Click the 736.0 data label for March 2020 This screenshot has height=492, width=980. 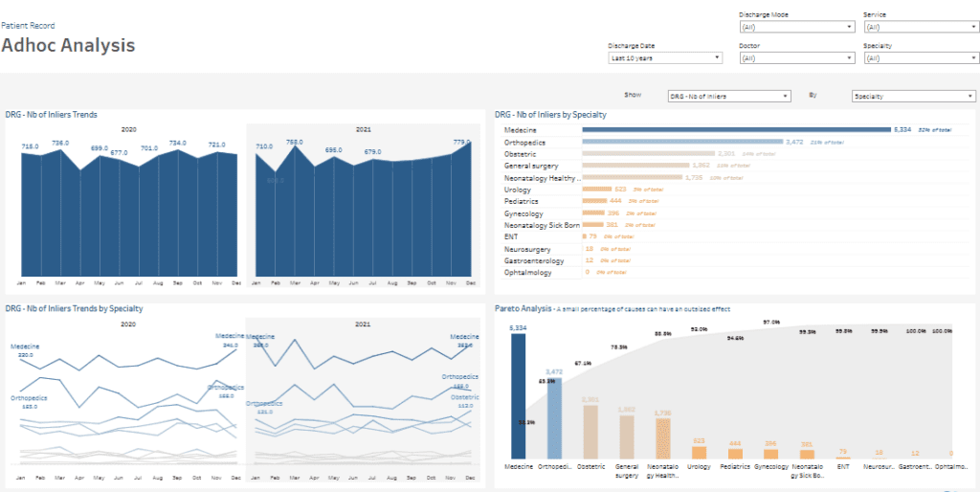60,143
